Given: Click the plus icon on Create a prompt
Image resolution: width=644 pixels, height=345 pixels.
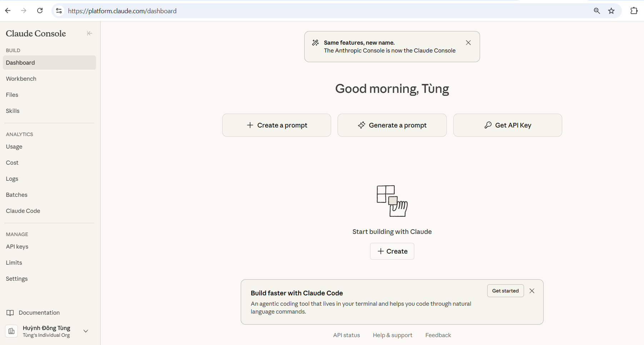Looking at the screenshot, I should tap(250, 125).
